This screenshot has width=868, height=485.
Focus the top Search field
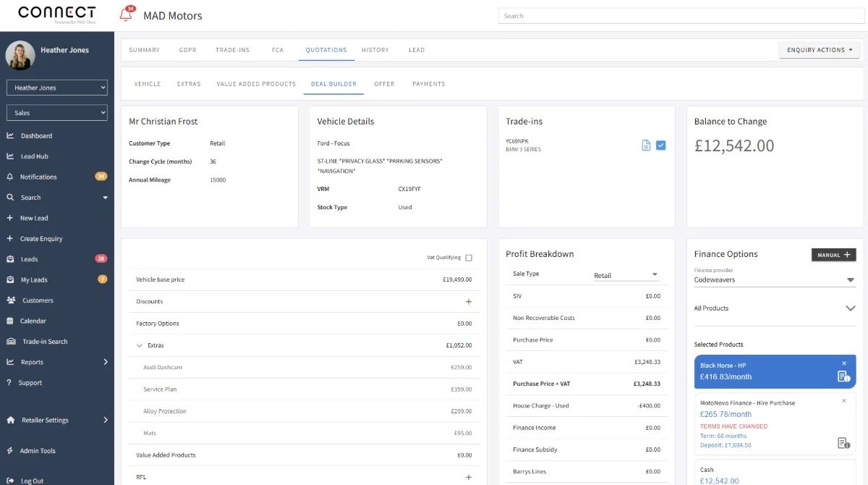click(x=683, y=16)
